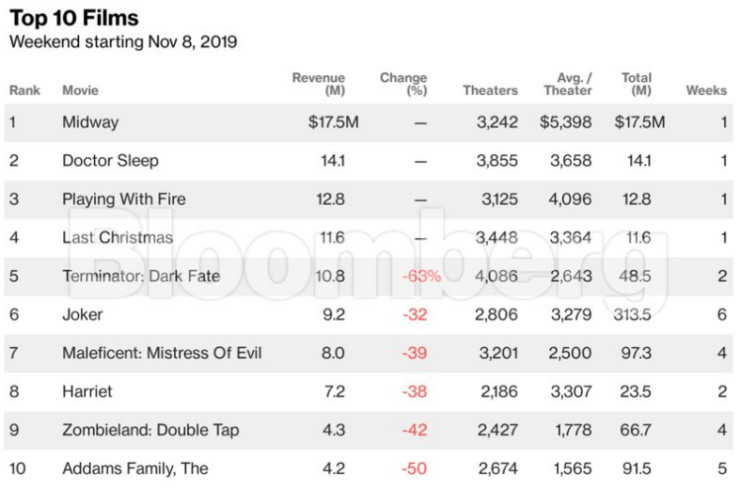Click the Top 10 Films heading
The width and height of the screenshot is (740, 490).
pyautogui.click(x=74, y=18)
